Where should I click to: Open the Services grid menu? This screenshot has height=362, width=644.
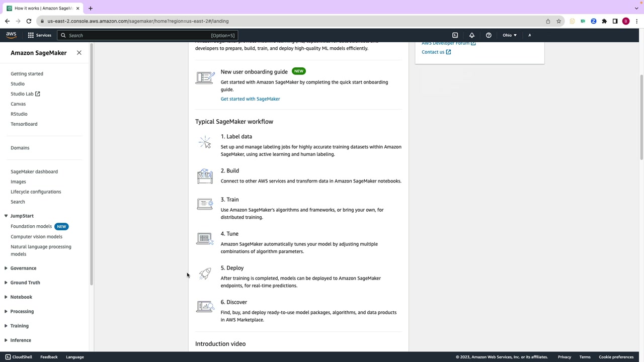pos(39,35)
